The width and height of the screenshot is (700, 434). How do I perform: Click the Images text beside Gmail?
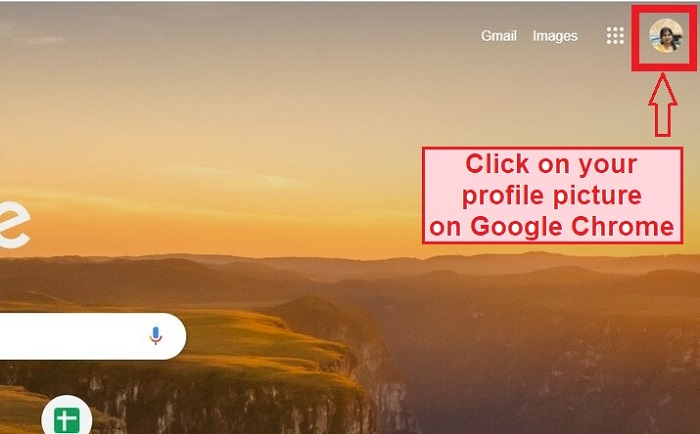555,36
